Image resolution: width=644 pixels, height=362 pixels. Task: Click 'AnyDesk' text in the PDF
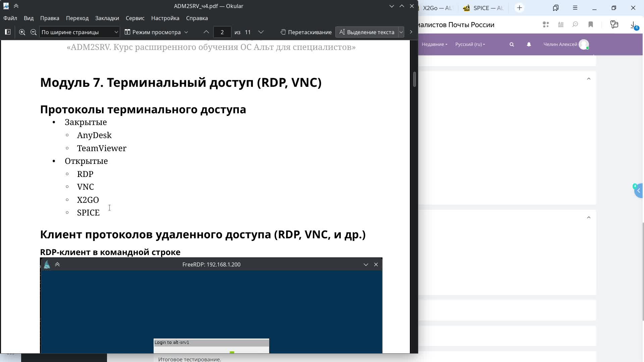(94, 135)
